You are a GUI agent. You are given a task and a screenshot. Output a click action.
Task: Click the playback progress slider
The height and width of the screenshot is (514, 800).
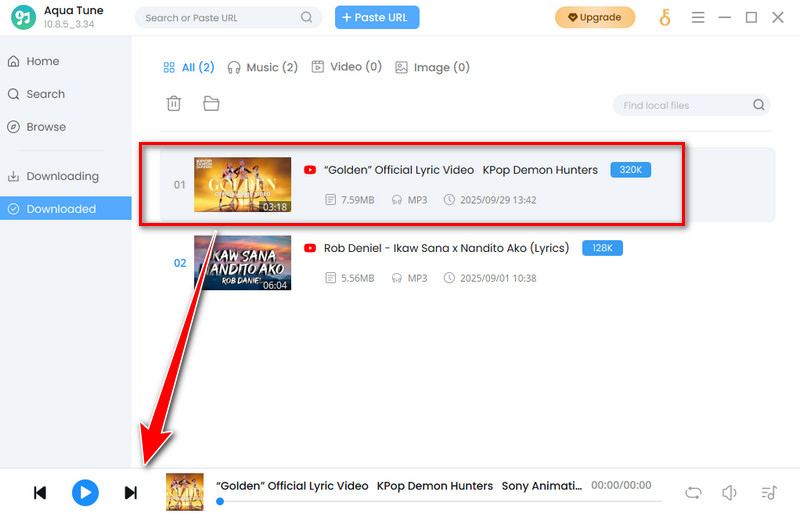point(439,501)
